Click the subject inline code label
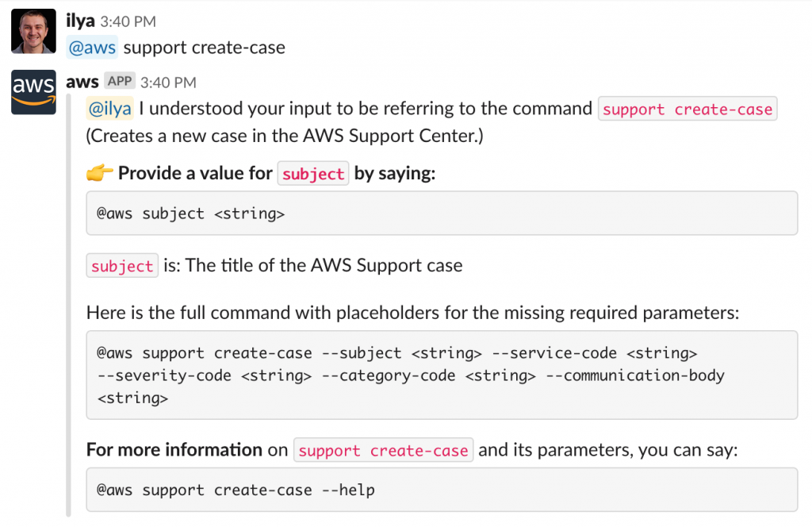812x527 pixels. (312, 173)
